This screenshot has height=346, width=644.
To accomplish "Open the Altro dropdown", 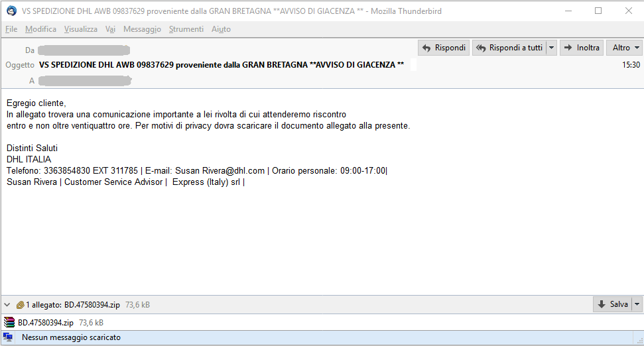I will click(625, 48).
